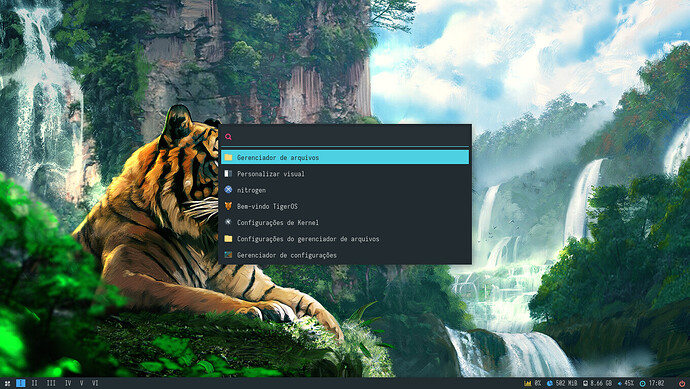Switch to workspace I
Viewport: 690px width, 389px height.
click(21, 383)
